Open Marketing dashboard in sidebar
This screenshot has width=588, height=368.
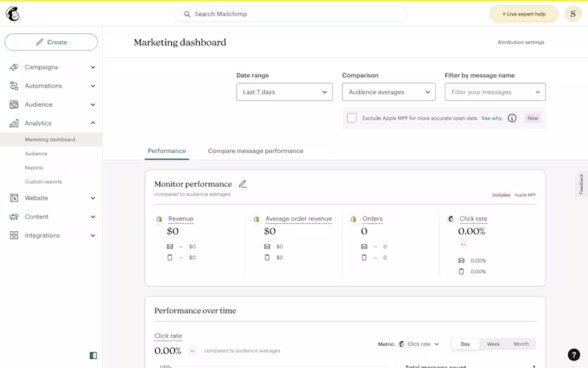click(51, 139)
